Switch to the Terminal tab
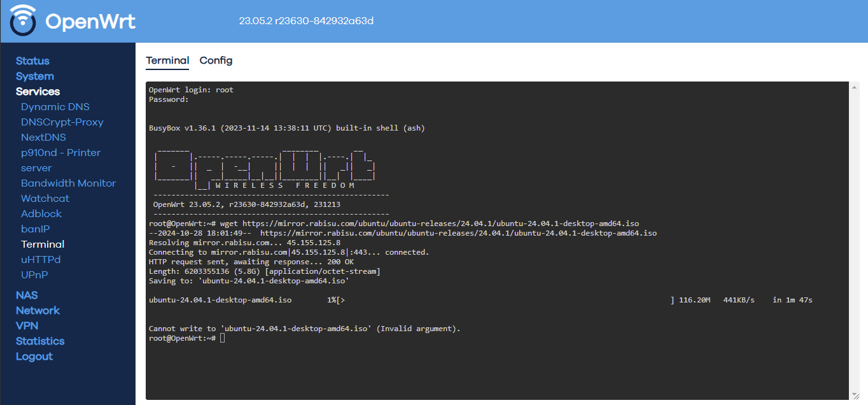The width and height of the screenshot is (868, 405). [x=167, y=60]
